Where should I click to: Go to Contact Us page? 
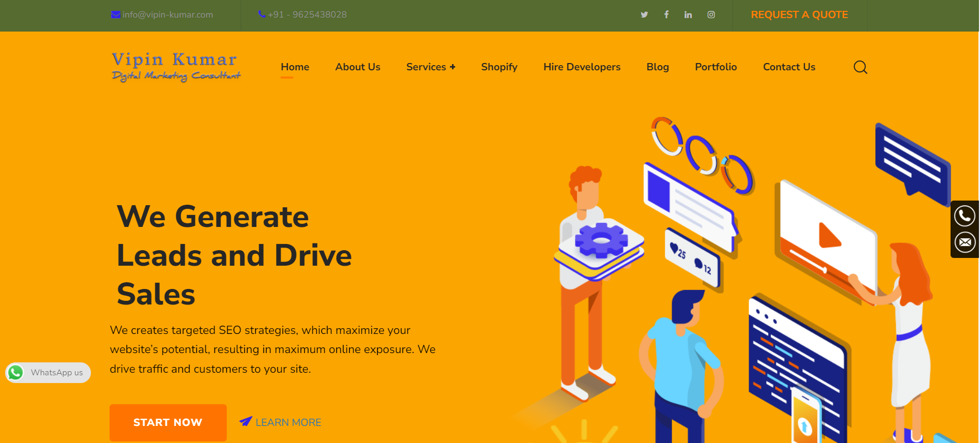(789, 67)
